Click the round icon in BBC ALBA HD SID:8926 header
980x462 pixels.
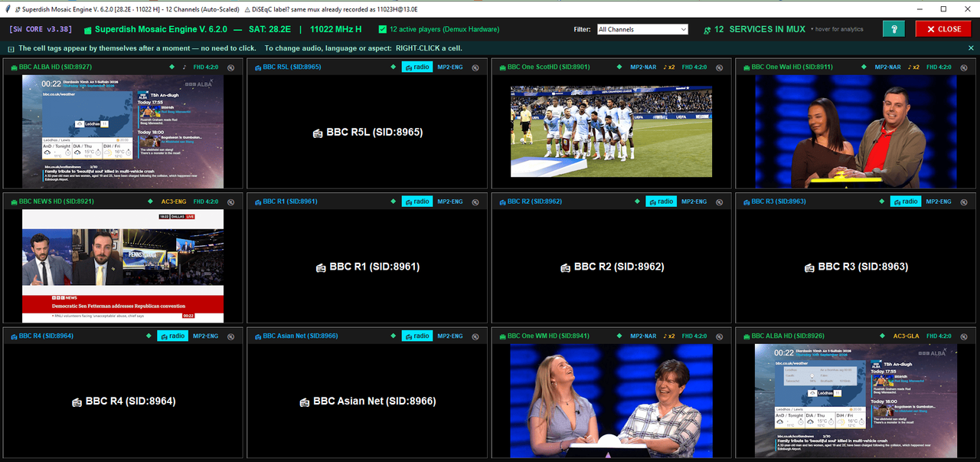tap(963, 336)
